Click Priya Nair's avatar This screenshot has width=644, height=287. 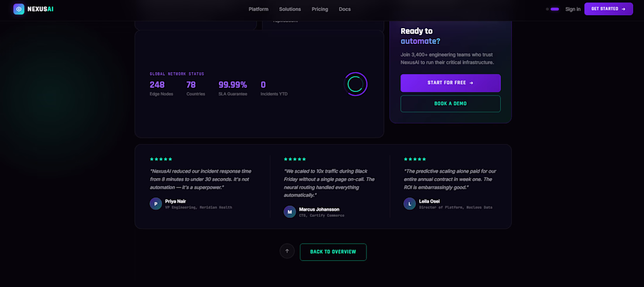pos(156,204)
